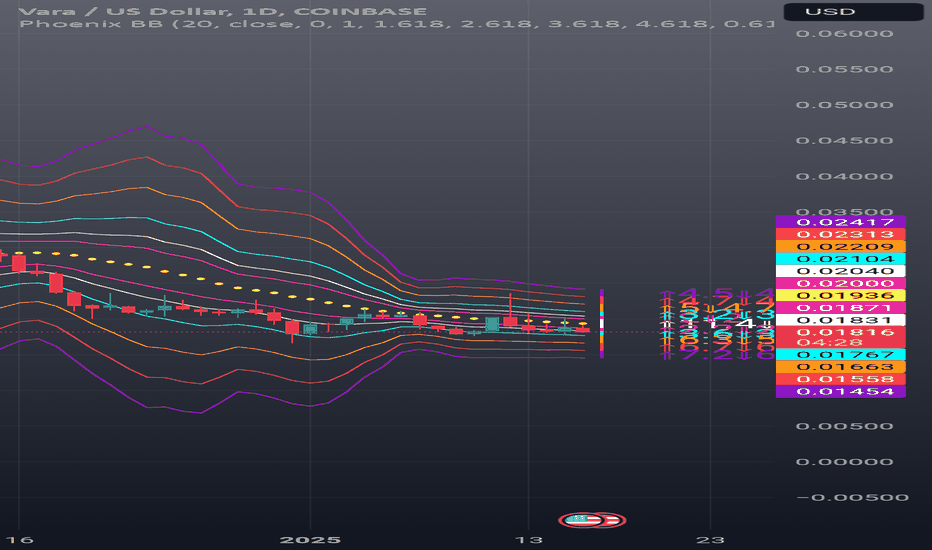This screenshot has width=932, height=550.
Task: Click the orange 0.01663 price label
Action: click(840, 367)
